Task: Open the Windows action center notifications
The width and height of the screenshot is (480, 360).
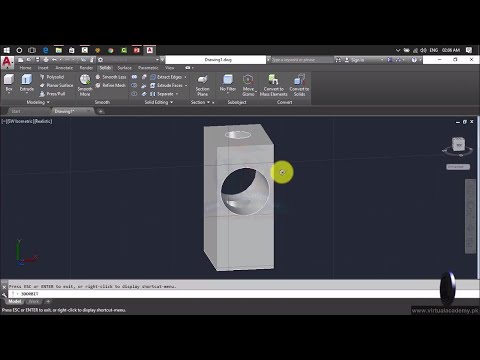Action: (469, 50)
